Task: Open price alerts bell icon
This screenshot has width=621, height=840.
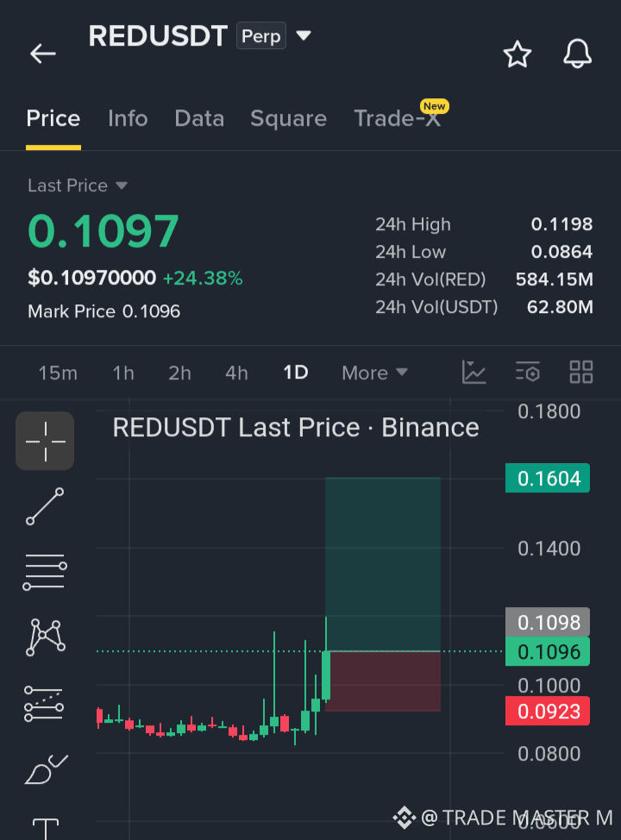Action: (x=577, y=54)
